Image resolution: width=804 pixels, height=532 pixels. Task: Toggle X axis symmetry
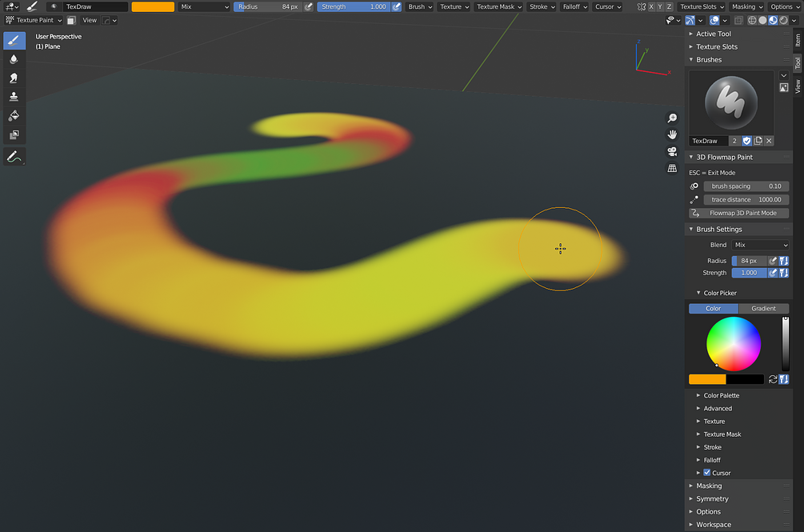pyautogui.click(x=651, y=6)
